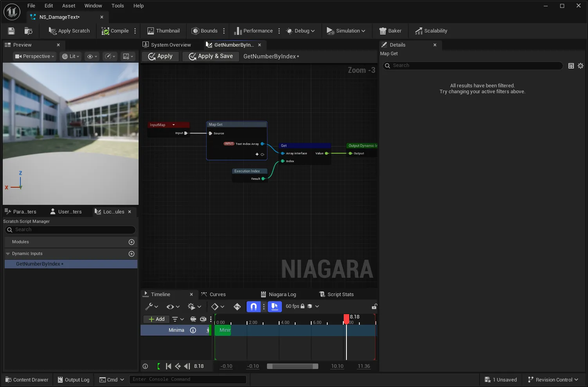Open the Asset menu
Viewport: 588px width, 387px height.
[x=69, y=6]
